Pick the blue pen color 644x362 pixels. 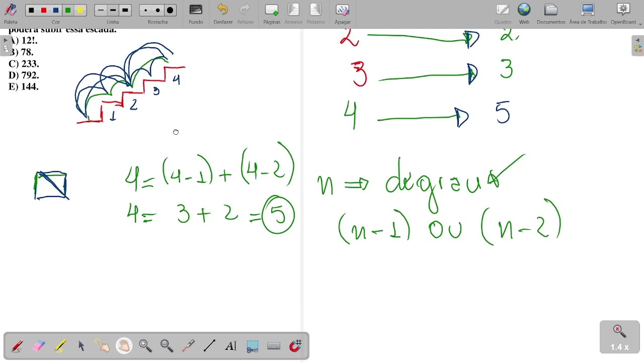click(56, 10)
